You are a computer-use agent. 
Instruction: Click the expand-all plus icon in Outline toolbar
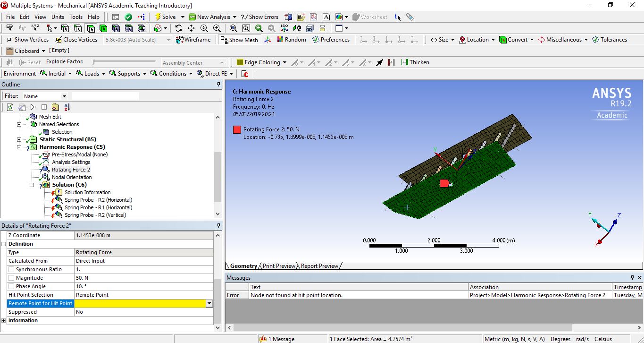[x=44, y=107]
